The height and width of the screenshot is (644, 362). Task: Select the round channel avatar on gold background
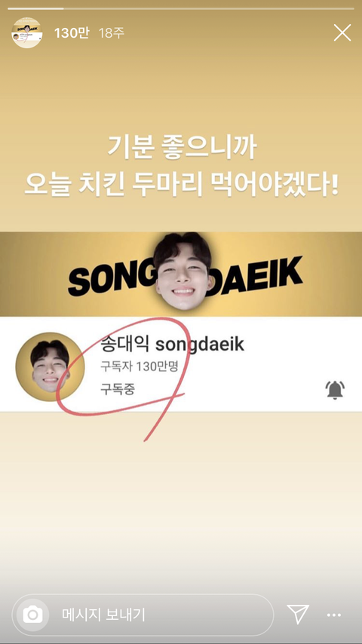click(x=50, y=366)
